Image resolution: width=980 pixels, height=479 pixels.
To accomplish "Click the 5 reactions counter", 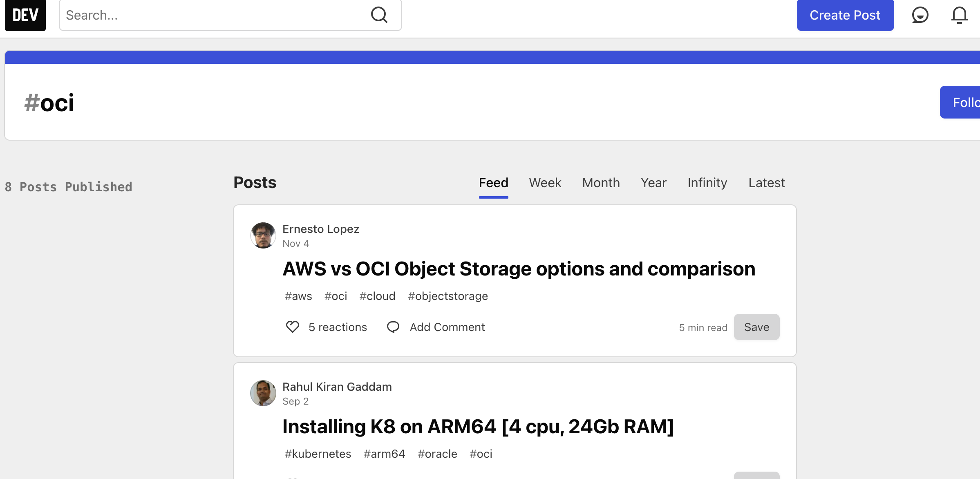I will [338, 327].
